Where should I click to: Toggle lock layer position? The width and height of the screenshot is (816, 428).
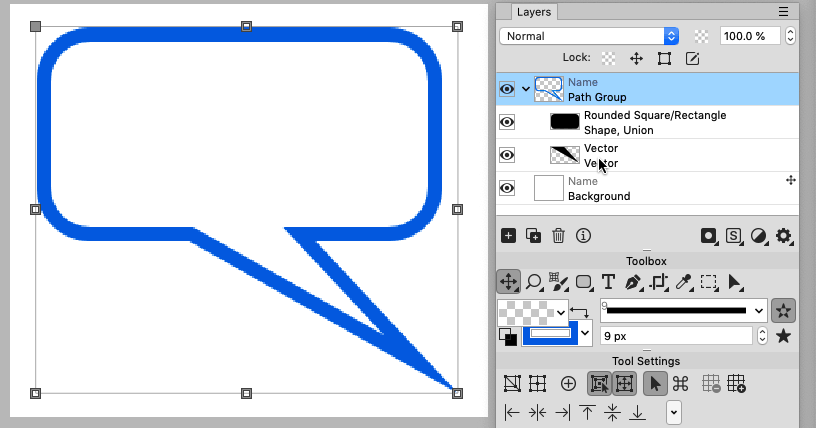(636, 58)
